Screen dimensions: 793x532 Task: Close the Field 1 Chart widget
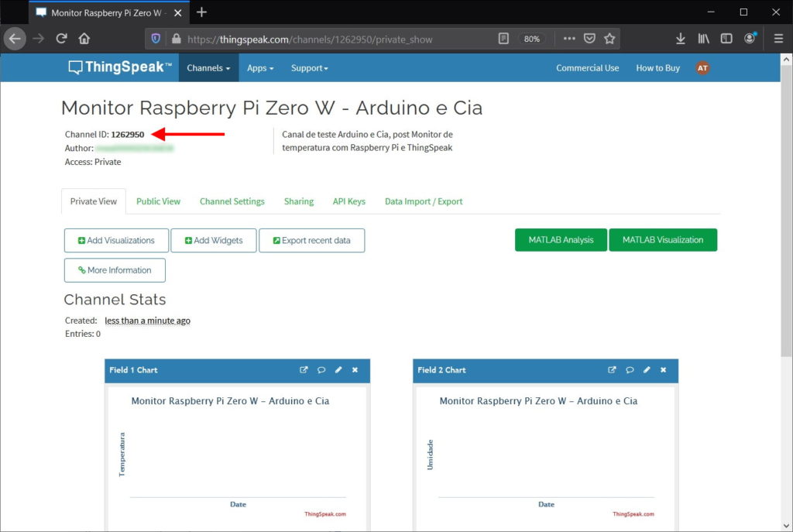[x=355, y=369]
